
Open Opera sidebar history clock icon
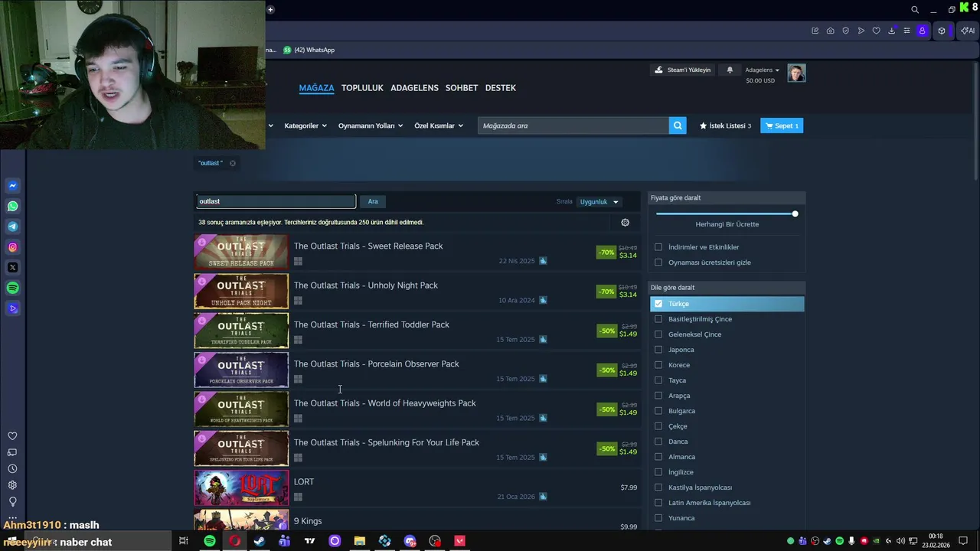pyautogui.click(x=12, y=468)
